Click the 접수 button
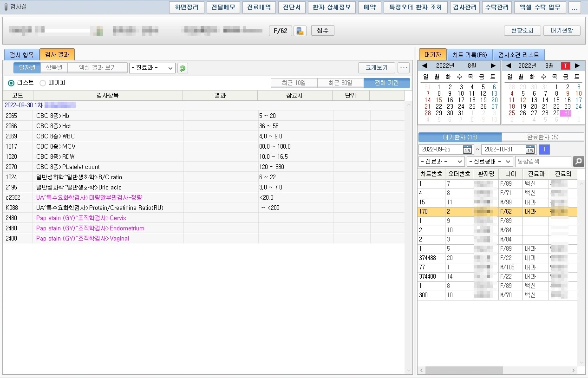 (322, 31)
